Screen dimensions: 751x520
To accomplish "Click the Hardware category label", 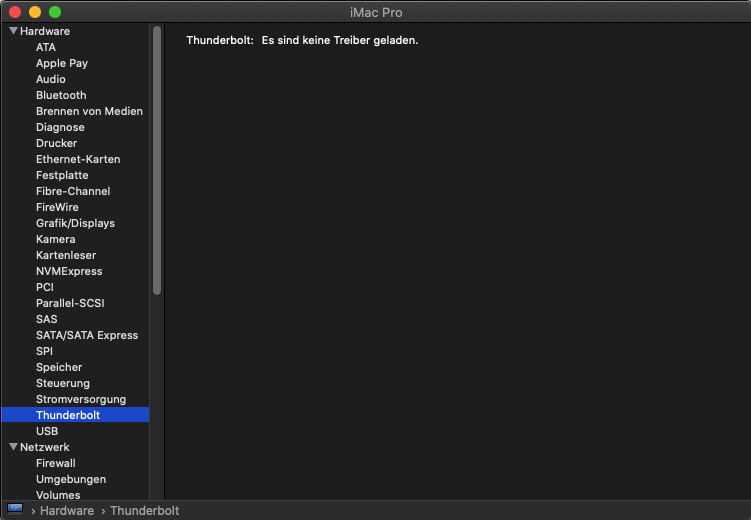I will (45, 31).
